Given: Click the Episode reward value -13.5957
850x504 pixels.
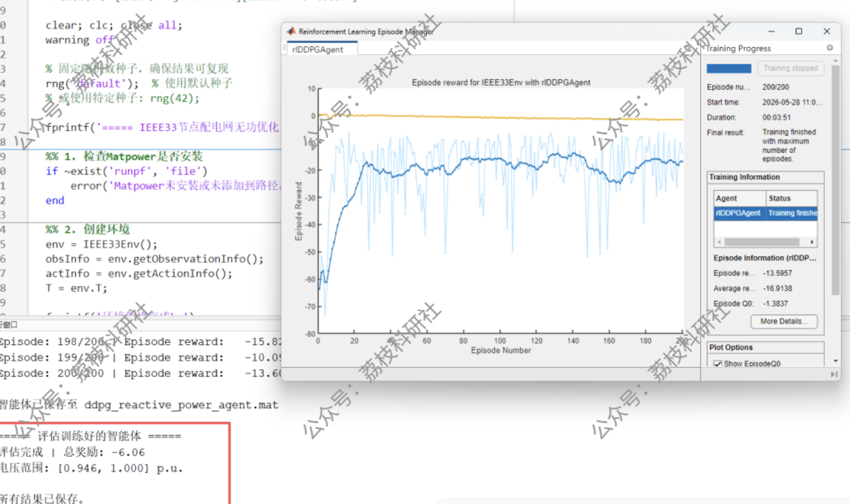Looking at the screenshot, I should coord(777,273).
